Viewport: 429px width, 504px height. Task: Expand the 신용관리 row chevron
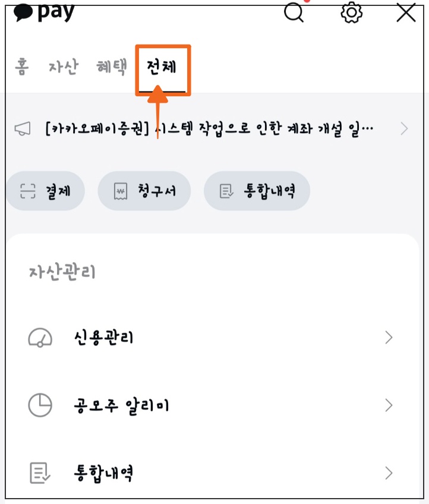click(x=389, y=338)
